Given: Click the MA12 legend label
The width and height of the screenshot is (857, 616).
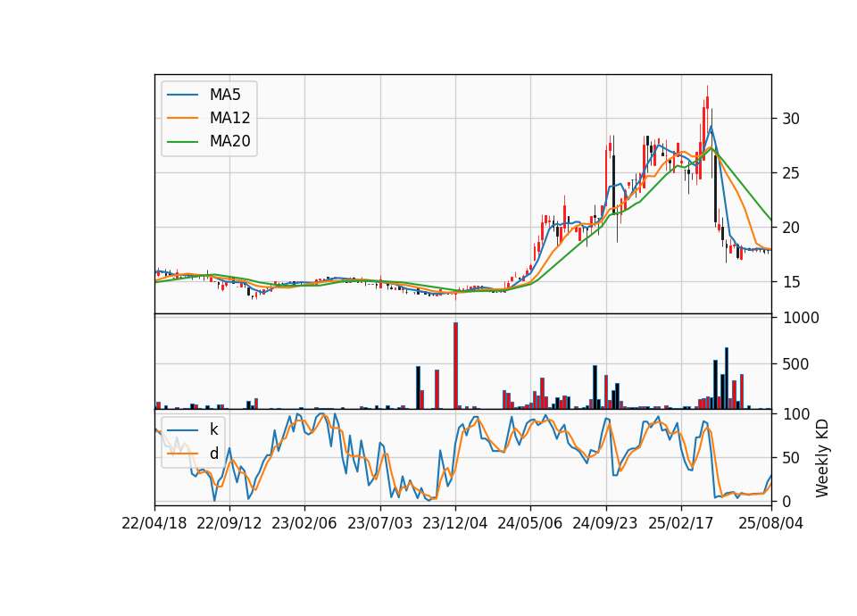Looking at the screenshot, I should pyautogui.click(x=229, y=118).
